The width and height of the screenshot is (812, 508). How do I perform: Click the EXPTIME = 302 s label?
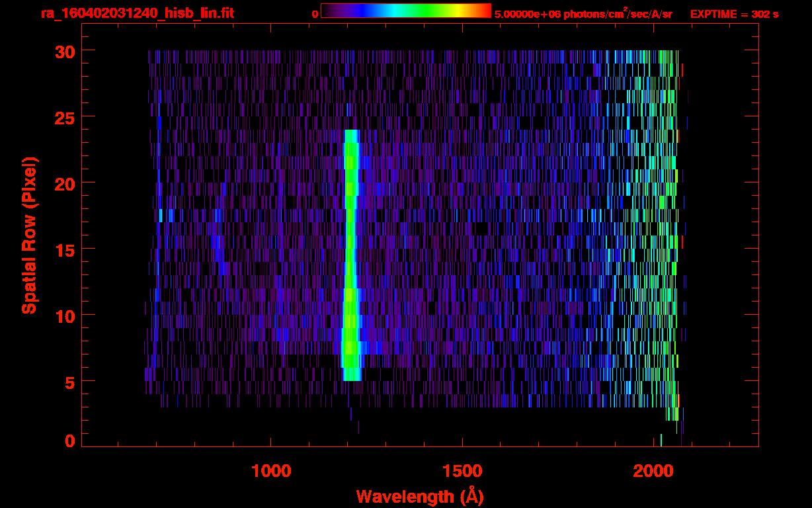coord(734,14)
